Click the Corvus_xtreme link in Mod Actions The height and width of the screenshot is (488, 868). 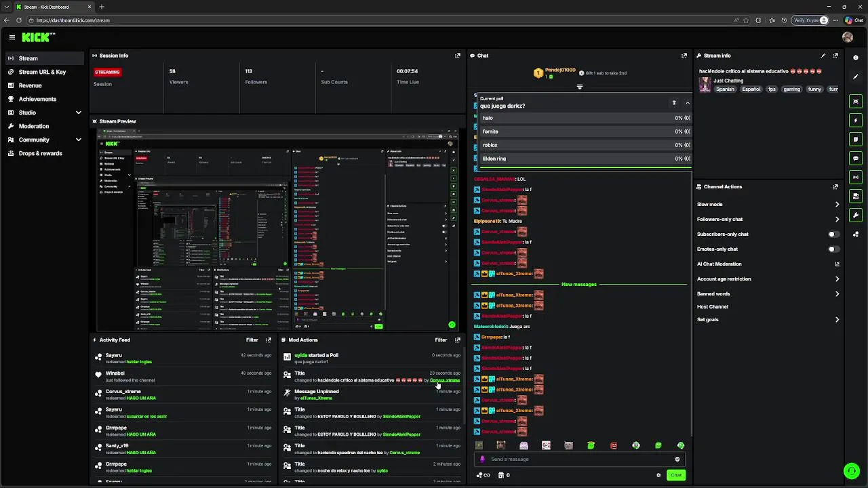[x=445, y=380]
